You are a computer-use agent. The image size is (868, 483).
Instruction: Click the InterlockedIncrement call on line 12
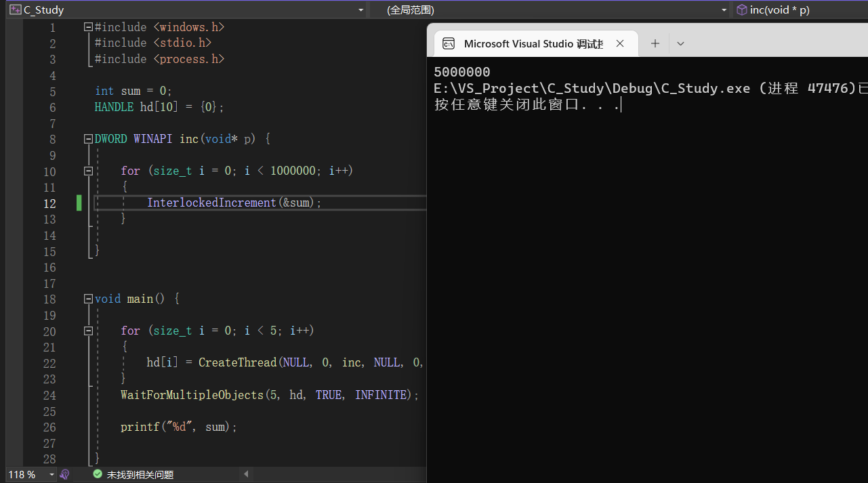211,203
